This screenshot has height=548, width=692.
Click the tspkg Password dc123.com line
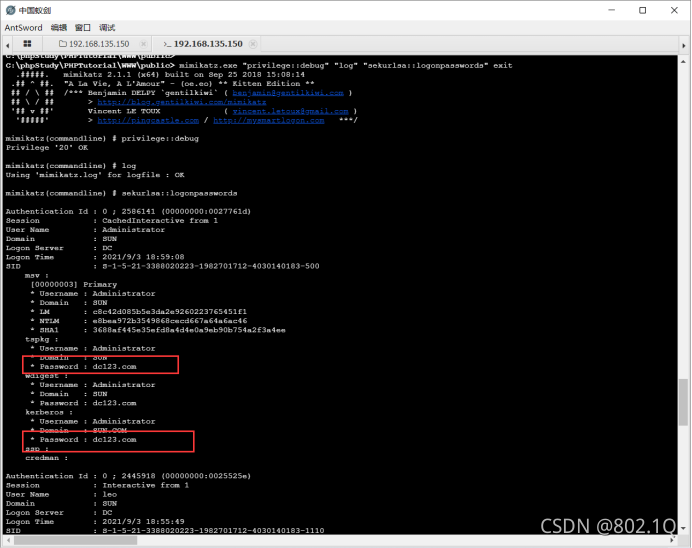[84, 367]
